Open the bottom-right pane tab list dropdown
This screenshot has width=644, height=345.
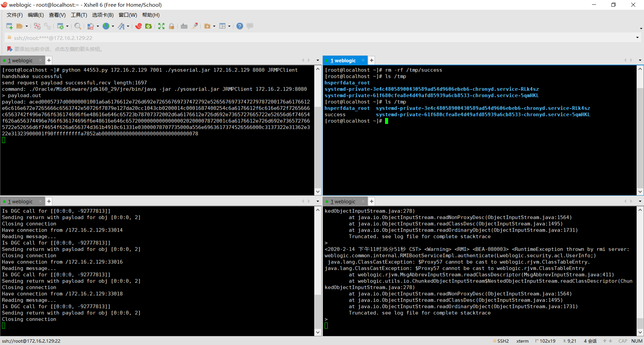point(640,202)
